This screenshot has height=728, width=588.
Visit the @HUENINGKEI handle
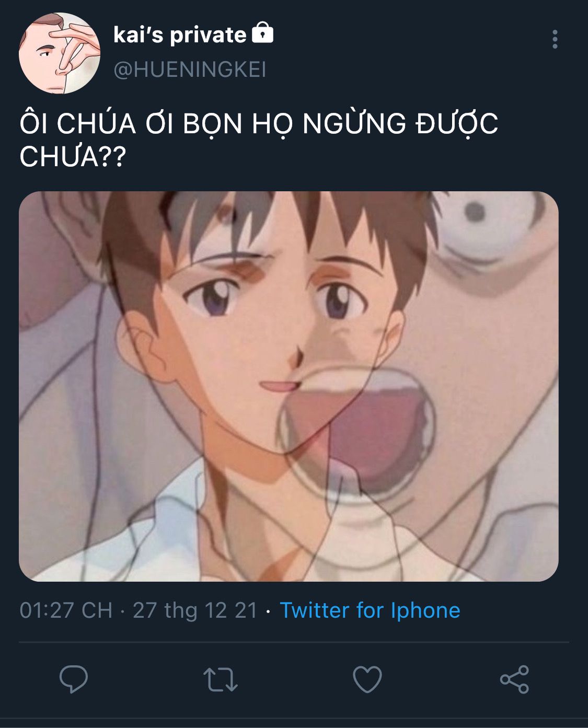[x=190, y=70]
